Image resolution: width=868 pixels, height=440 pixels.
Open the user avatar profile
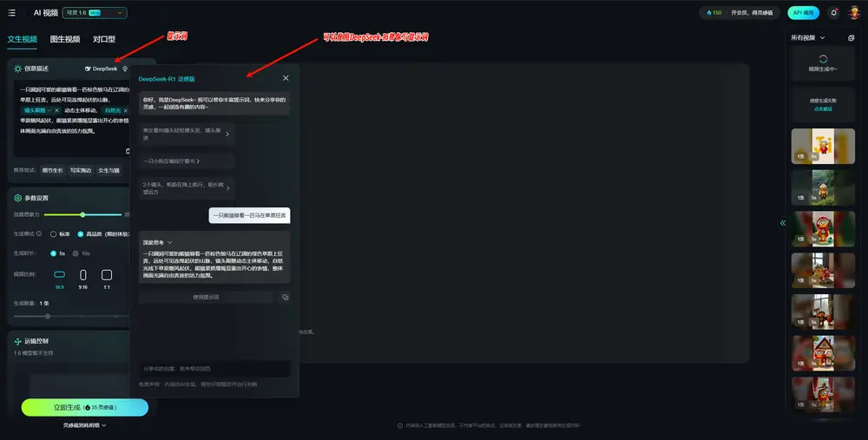854,13
